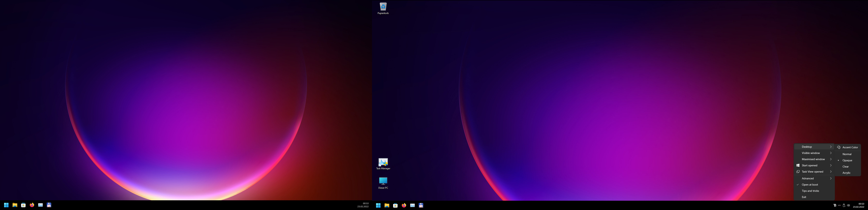
Task: Select the Task Manager desktop shortcut
Action: (383, 164)
